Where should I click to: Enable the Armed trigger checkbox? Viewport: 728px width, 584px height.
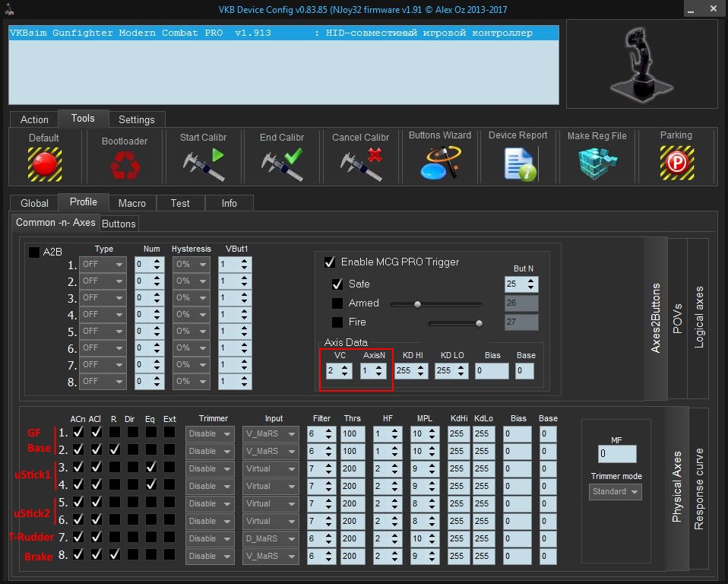(x=337, y=303)
